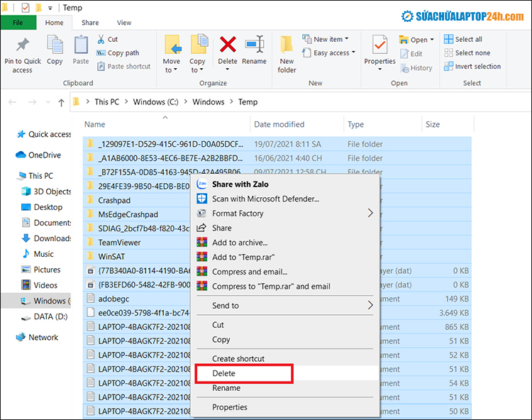Select OneDrive in the sidebar
Viewport: 532px width, 420px height.
pyautogui.click(x=38, y=155)
